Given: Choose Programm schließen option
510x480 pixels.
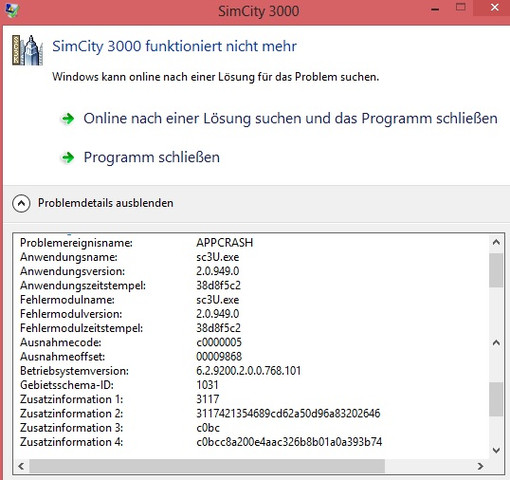Looking at the screenshot, I should click(x=152, y=157).
